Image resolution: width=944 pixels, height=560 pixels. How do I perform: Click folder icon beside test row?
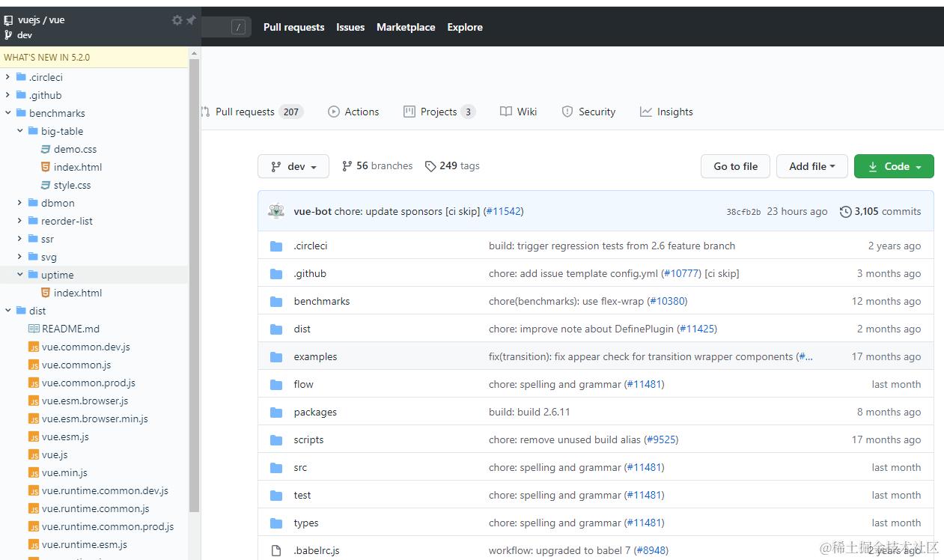[x=276, y=495]
